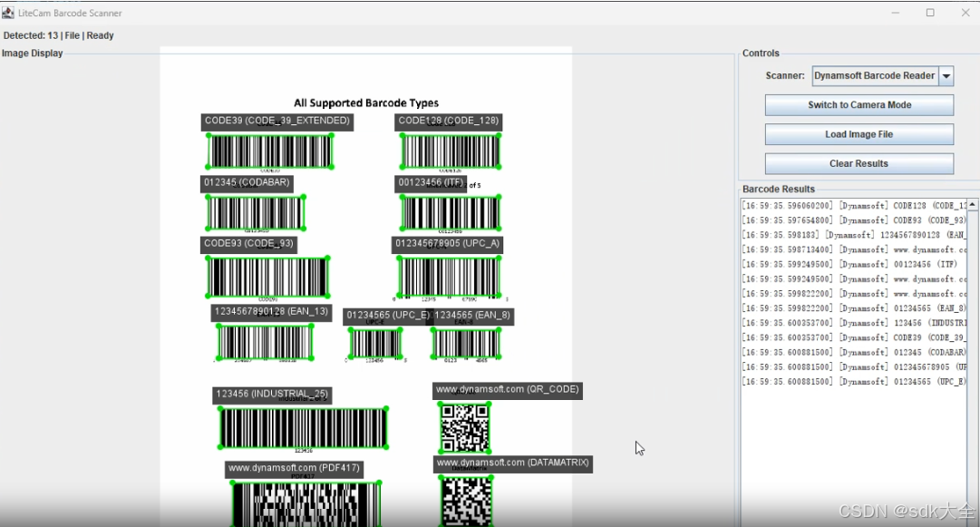Select the result line containing 123456 (INDUSTRI
The width and height of the screenshot is (980, 527).
[x=854, y=323]
